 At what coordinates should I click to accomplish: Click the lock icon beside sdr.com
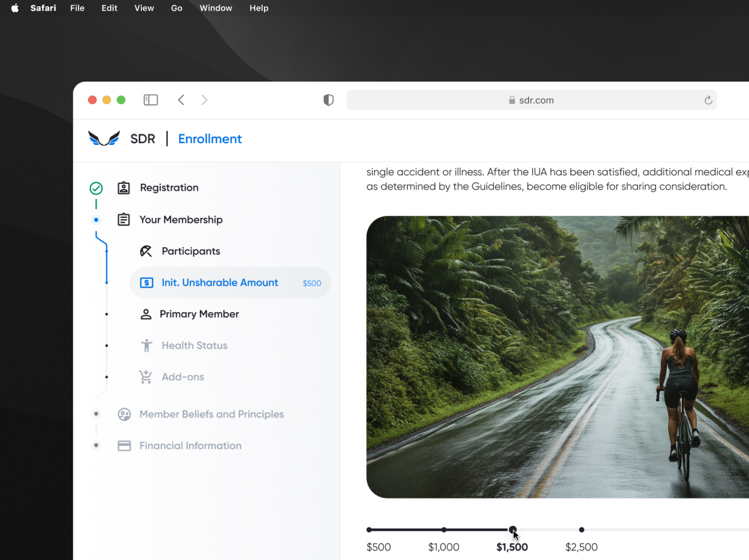(511, 100)
